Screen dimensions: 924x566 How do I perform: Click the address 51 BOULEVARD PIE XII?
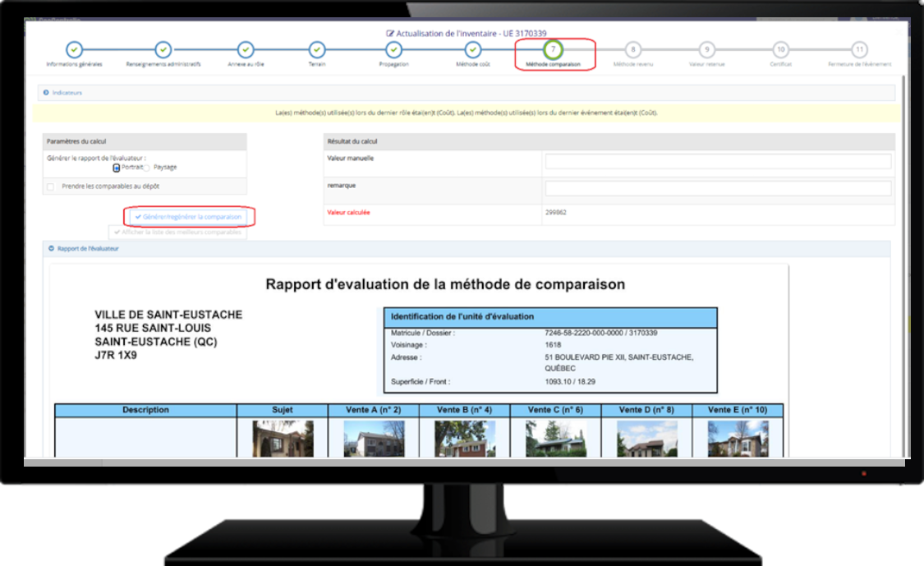tap(618, 357)
